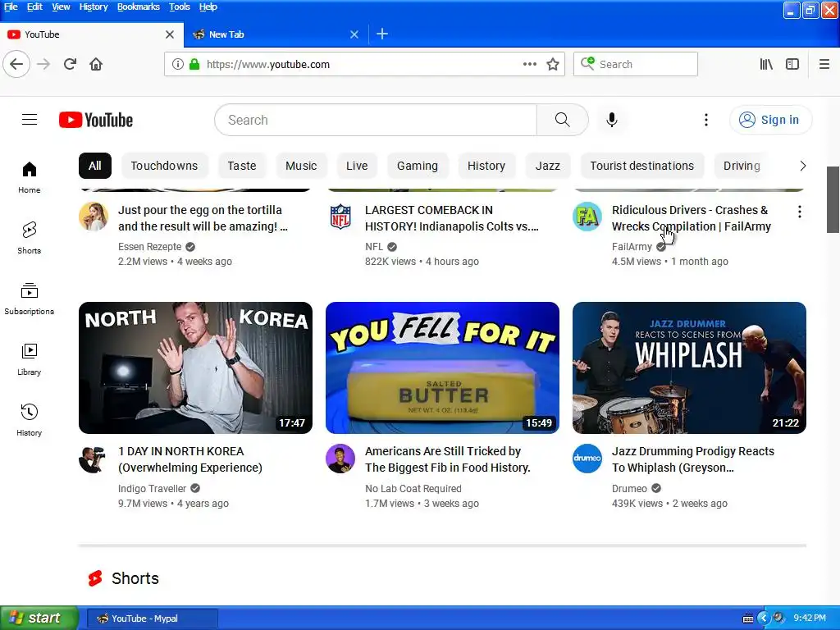Image resolution: width=840 pixels, height=630 pixels.
Task: Filter by the Taste chip
Action: tap(242, 166)
